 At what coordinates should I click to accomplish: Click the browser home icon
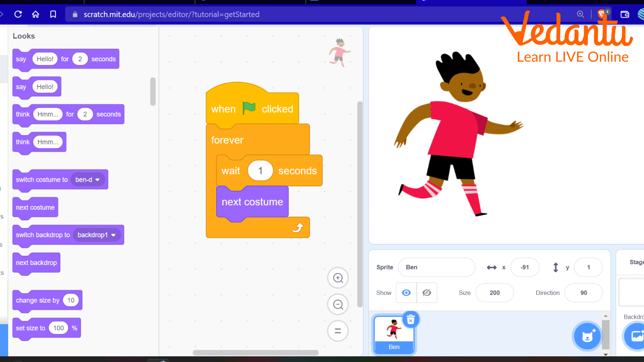(x=36, y=14)
